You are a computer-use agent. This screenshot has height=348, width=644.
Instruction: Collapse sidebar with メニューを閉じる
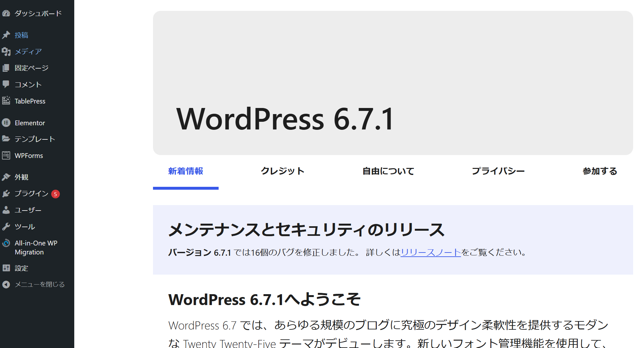pos(40,284)
